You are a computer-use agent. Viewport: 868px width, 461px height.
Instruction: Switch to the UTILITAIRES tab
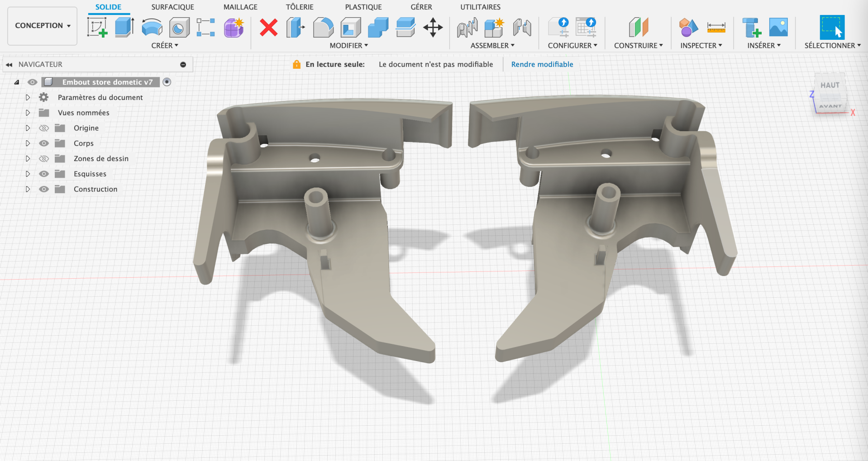pos(480,7)
